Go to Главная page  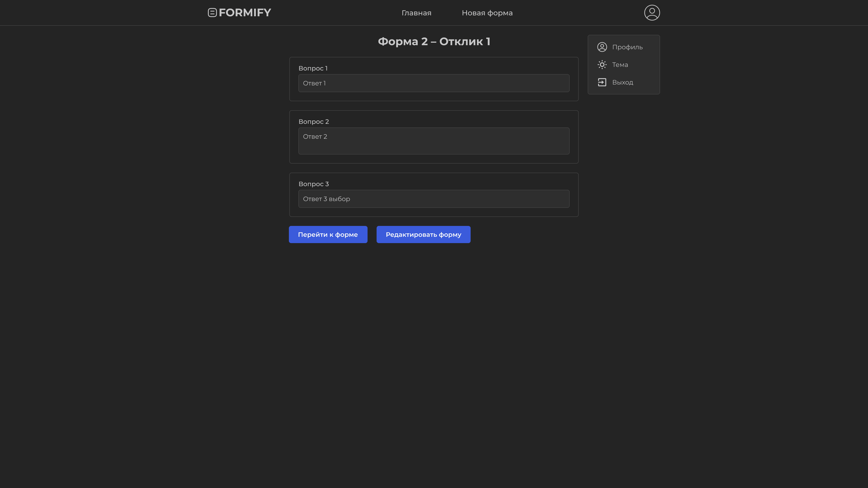click(416, 13)
